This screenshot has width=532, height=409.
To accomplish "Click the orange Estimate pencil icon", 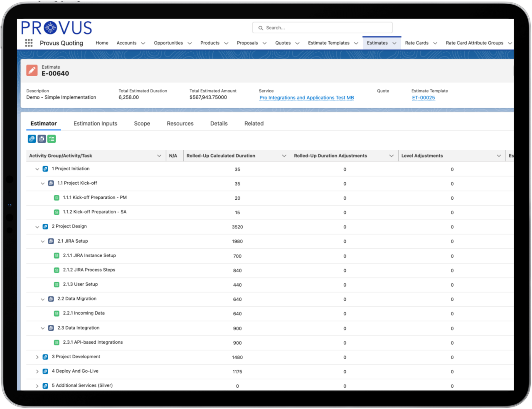I will point(32,70).
